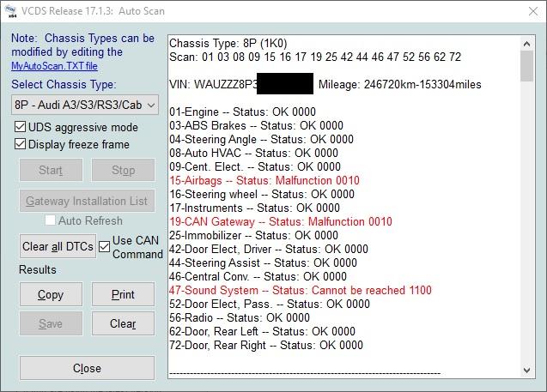Select the red '15-Airbags Malfunction' line

264,180
